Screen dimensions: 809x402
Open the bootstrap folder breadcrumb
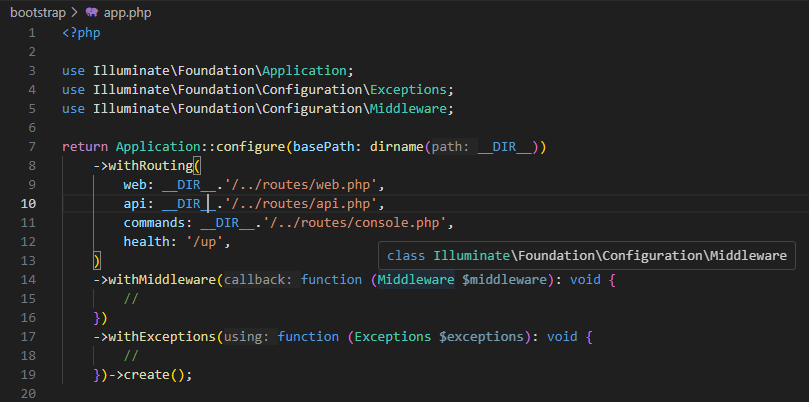pos(39,14)
